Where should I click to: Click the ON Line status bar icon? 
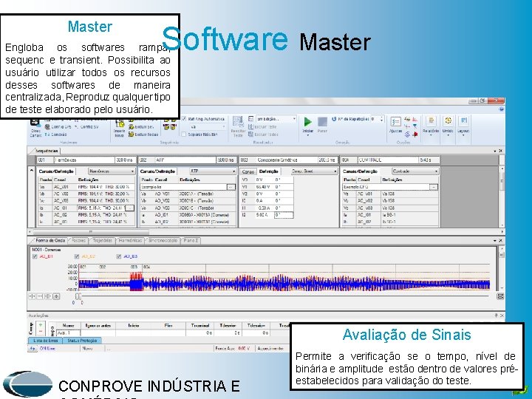pyautogui.click(x=33, y=349)
